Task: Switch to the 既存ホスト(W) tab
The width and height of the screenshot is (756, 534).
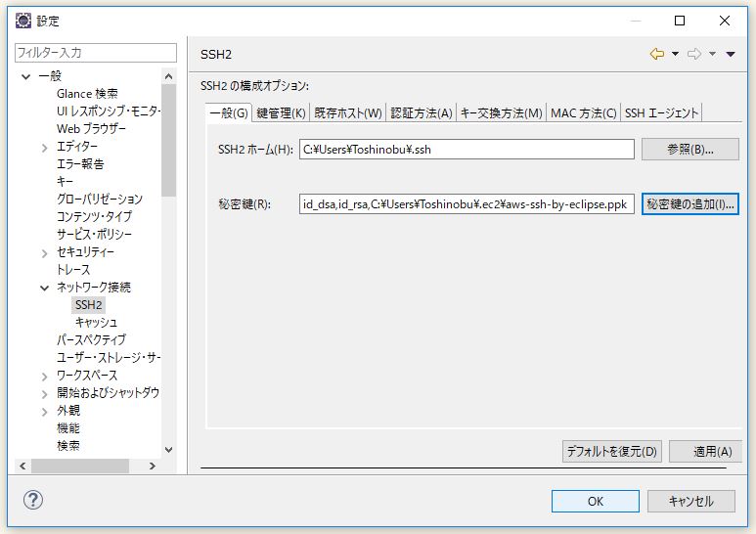Action: click(348, 113)
